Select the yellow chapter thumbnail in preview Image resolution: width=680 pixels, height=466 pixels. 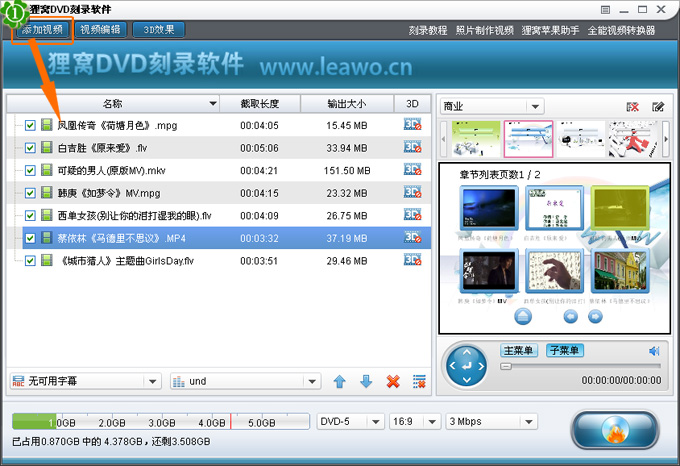point(620,208)
